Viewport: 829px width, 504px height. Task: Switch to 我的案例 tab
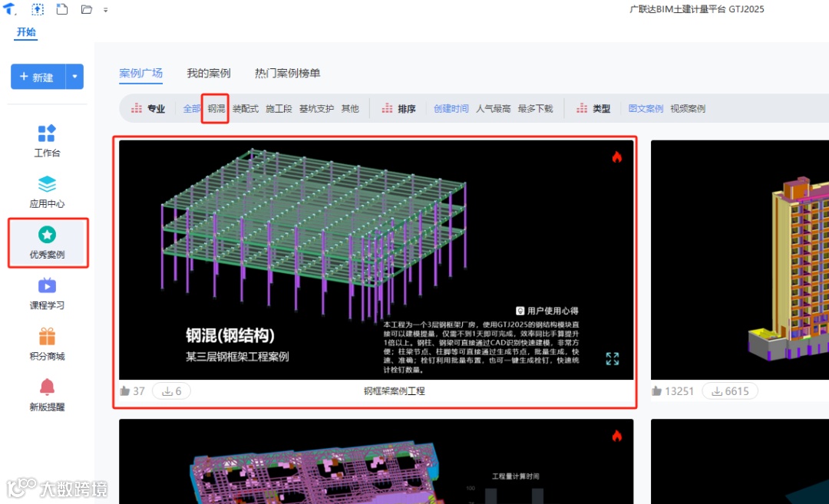pyautogui.click(x=208, y=73)
